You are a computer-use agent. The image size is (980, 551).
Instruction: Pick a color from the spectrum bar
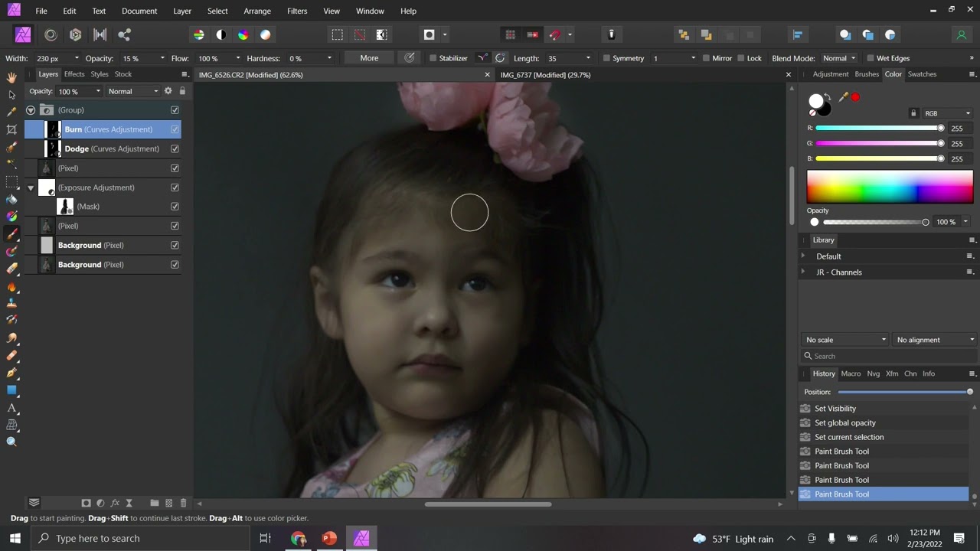pyautogui.click(x=890, y=187)
